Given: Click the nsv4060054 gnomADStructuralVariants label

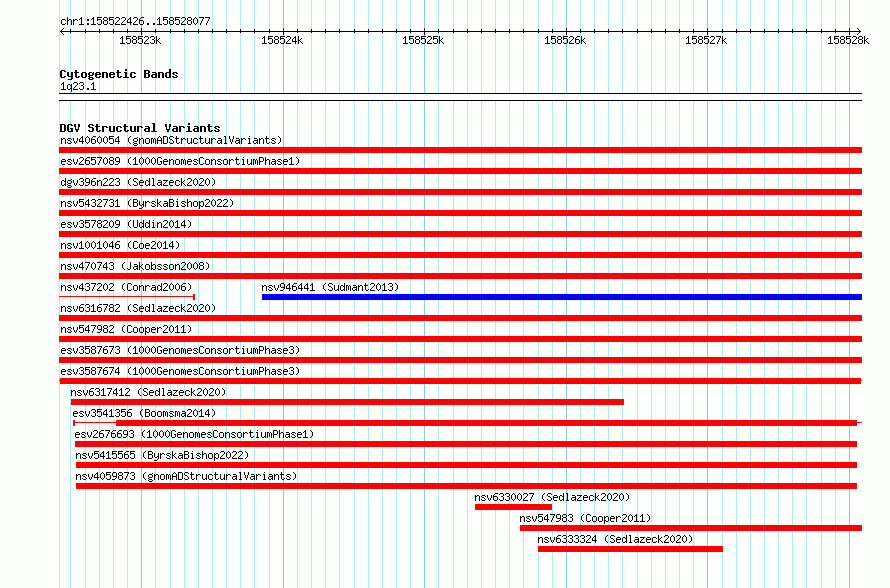Looking at the screenshot, I should 171,140.
